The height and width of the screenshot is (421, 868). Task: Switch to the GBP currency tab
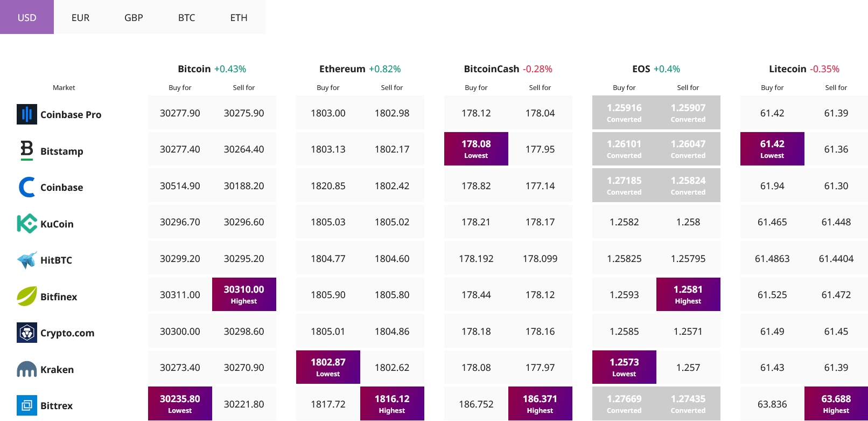pyautogui.click(x=134, y=17)
